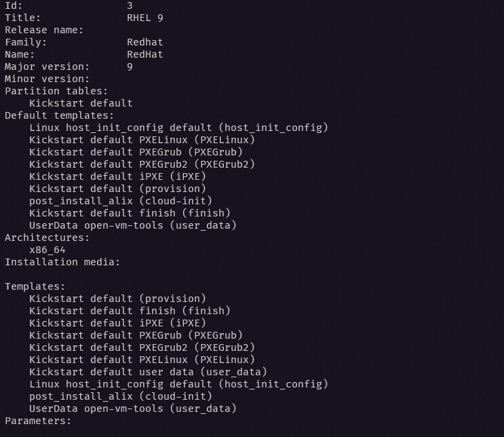Screen dimensions: 504x437
Task: Select the "x86_64" architecture entry
Action: (47, 250)
